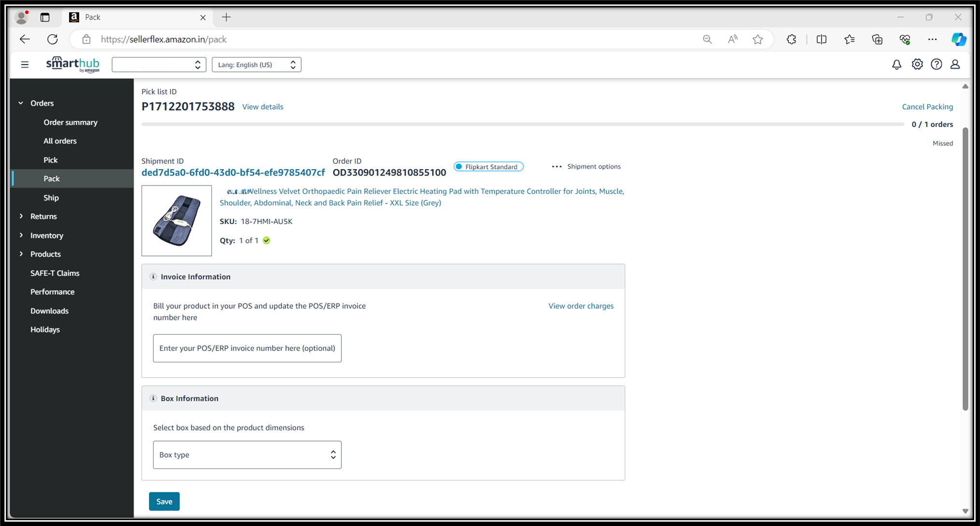Image resolution: width=980 pixels, height=526 pixels.
Task: Click the Flipkart Standard badge
Action: [489, 167]
